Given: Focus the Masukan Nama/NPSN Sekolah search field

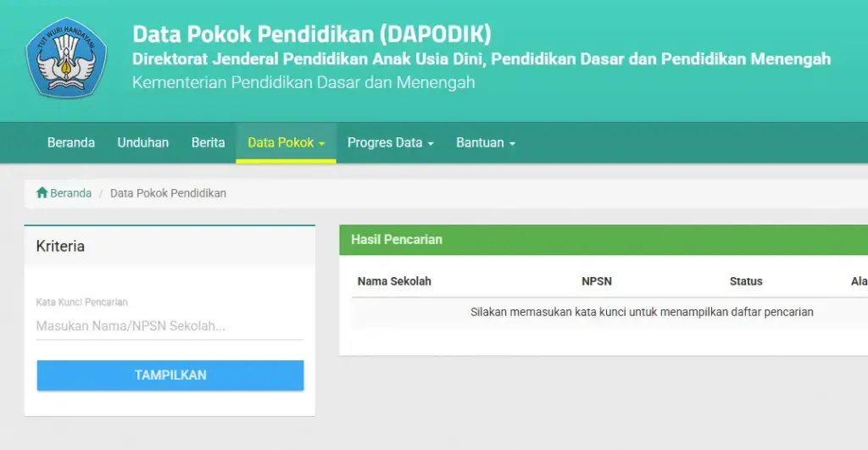Looking at the screenshot, I should click(170, 326).
